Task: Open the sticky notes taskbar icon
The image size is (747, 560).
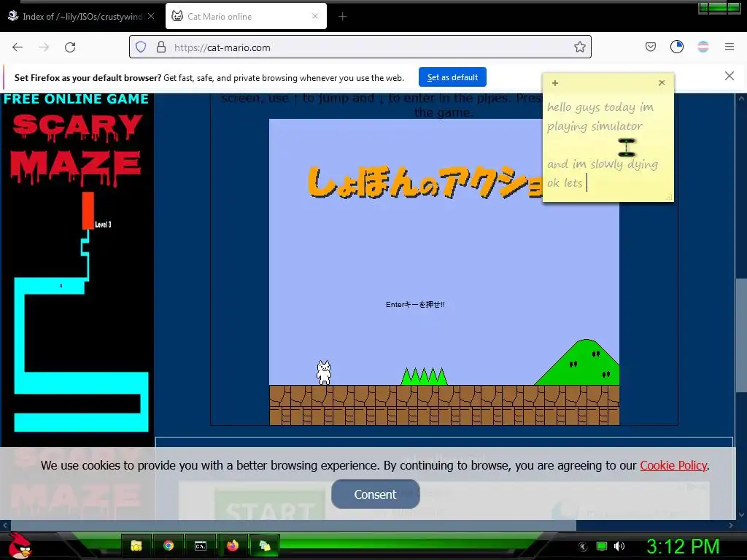Action: pyautogui.click(x=265, y=545)
